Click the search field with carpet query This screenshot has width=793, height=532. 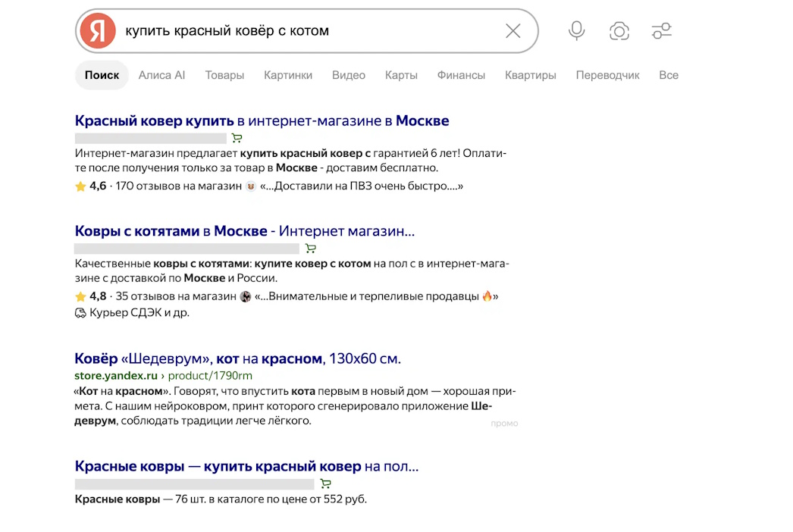pos(309,31)
